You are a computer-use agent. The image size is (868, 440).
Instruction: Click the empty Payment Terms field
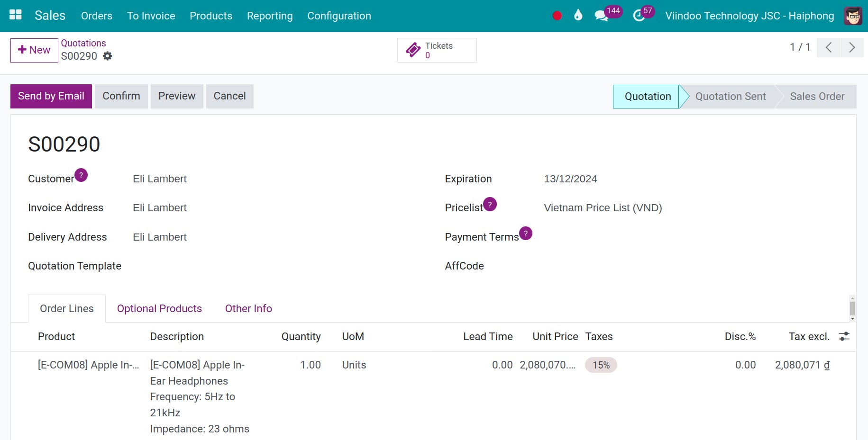[692, 237]
